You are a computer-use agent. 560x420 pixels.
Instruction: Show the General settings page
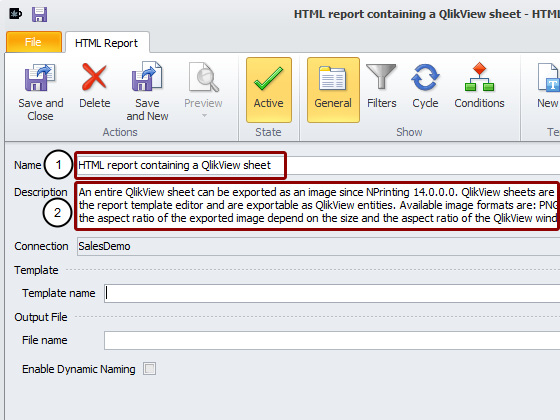[333, 90]
